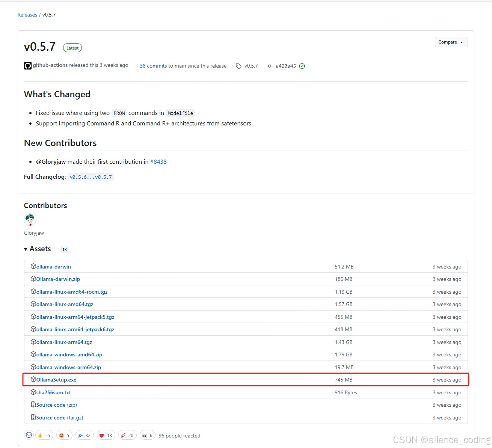
Task: Download OllamaSetup.exe installer
Action: tap(56, 380)
